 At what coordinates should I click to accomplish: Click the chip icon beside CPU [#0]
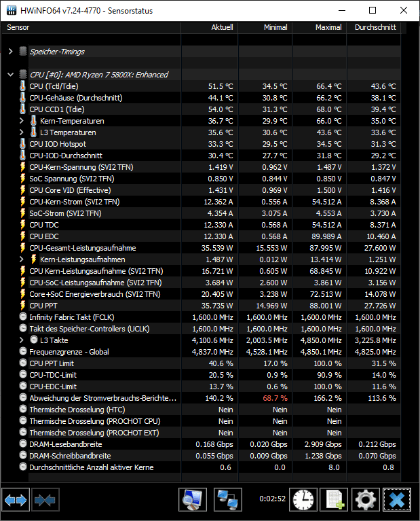pyautogui.click(x=23, y=74)
